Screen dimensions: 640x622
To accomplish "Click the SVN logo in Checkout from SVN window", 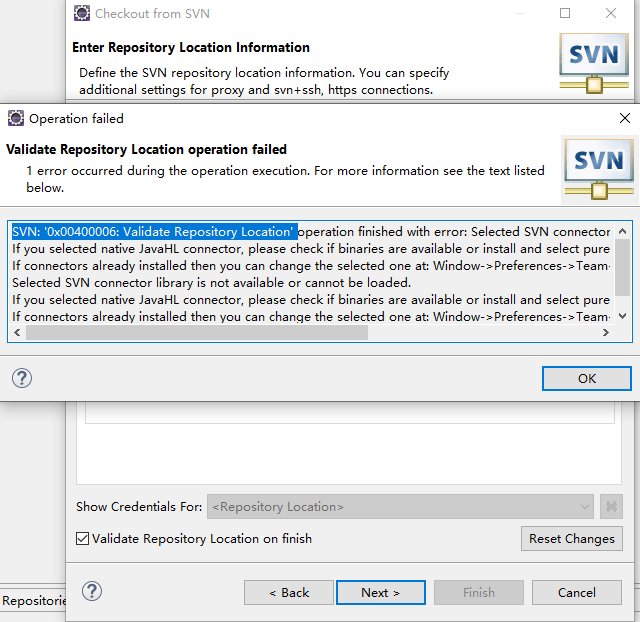I will [594, 63].
